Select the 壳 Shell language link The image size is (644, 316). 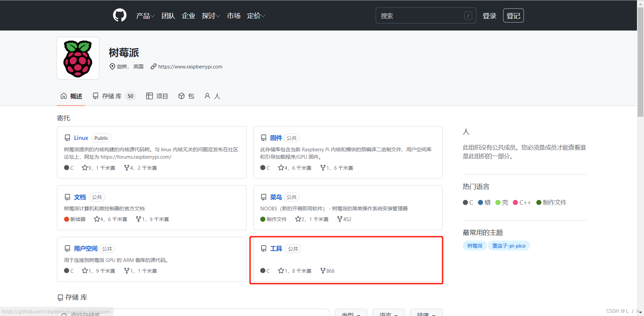[x=502, y=203]
